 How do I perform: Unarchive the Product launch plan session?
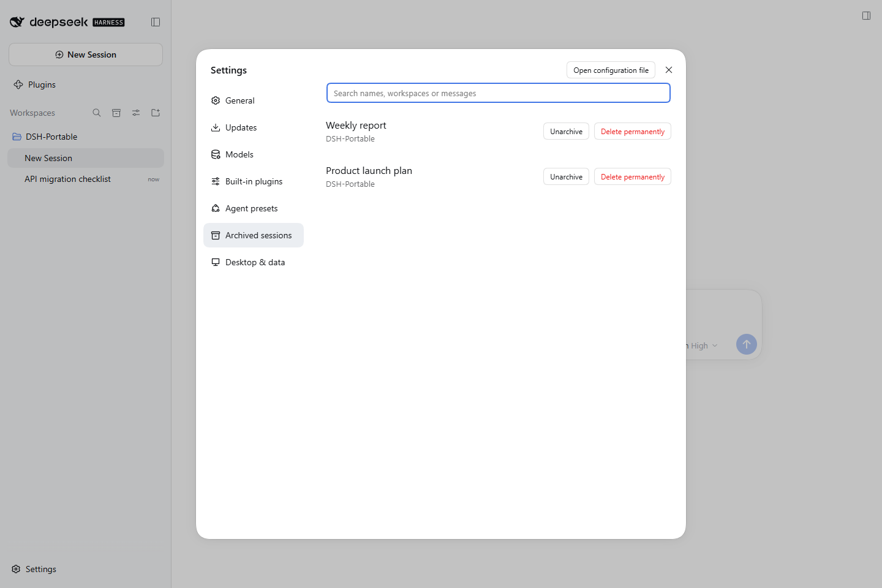click(566, 176)
